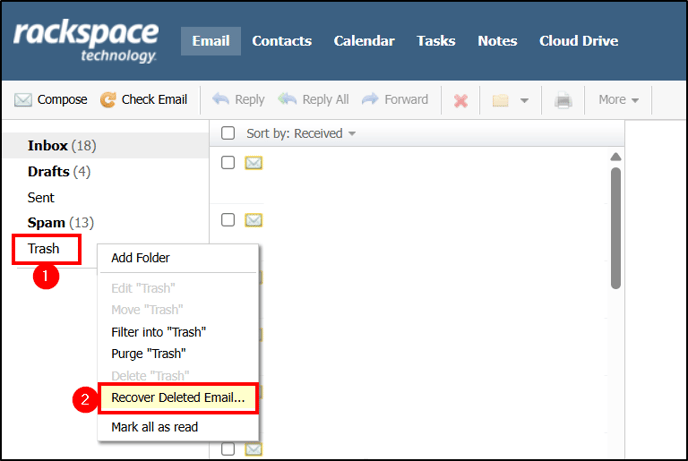Screen dimensions: 688x461
Task: Open the Cloud Drive tab
Action: click(x=579, y=41)
